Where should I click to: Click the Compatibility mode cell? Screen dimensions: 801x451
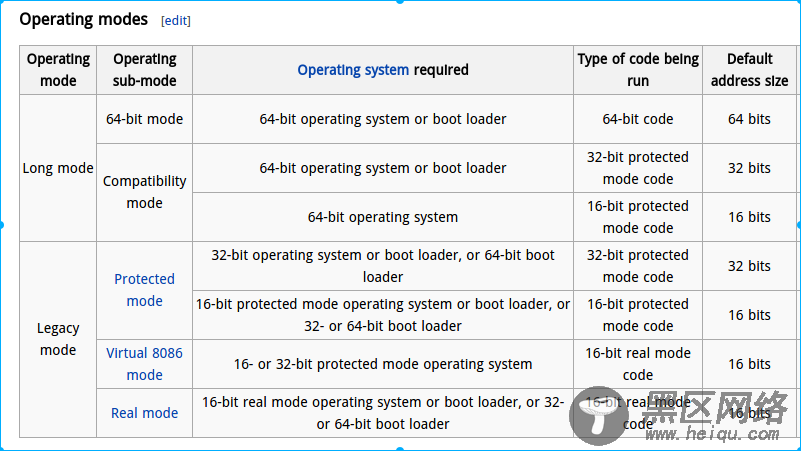(144, 192)
